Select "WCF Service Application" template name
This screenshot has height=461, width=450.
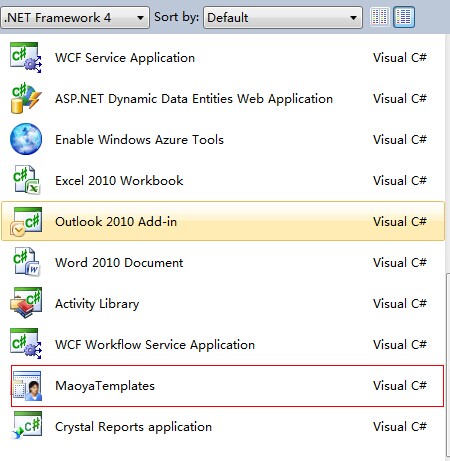tap(125, 58)
